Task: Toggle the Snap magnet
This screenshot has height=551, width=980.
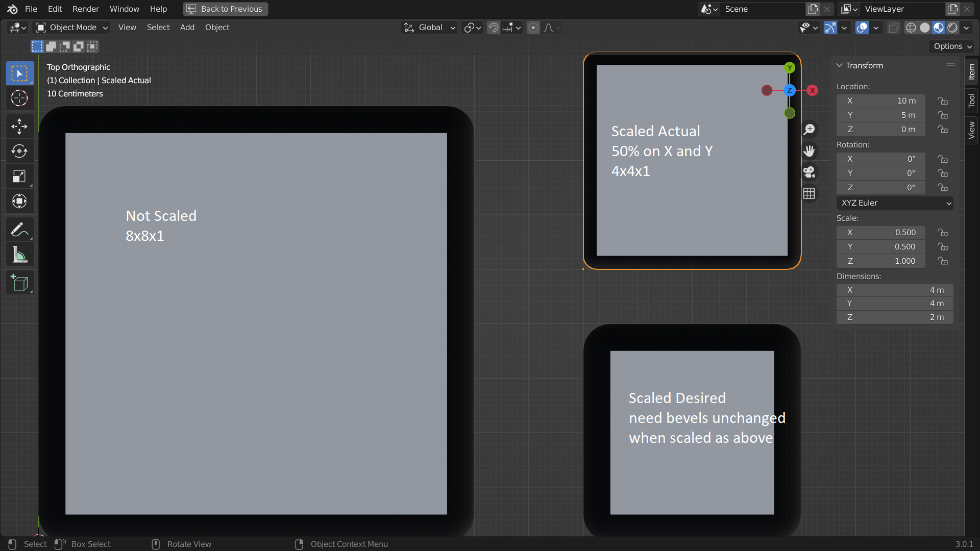Action: coord(493,28)
